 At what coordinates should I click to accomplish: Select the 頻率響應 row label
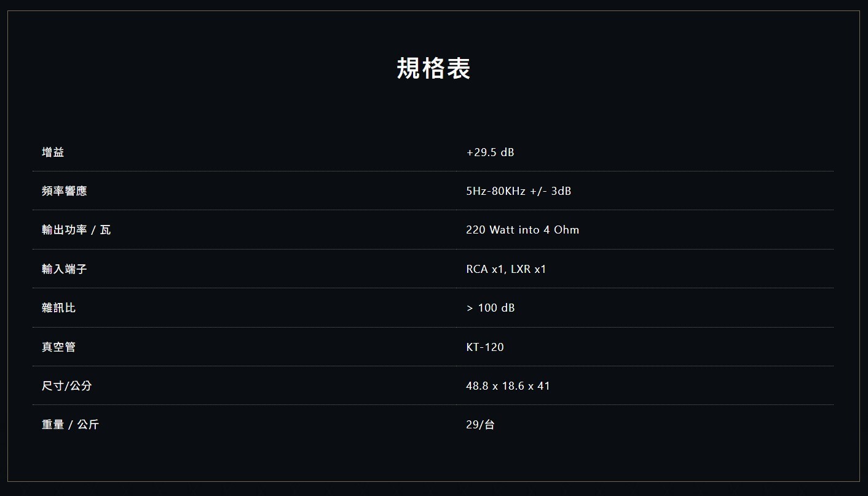(x=64, y=191)
